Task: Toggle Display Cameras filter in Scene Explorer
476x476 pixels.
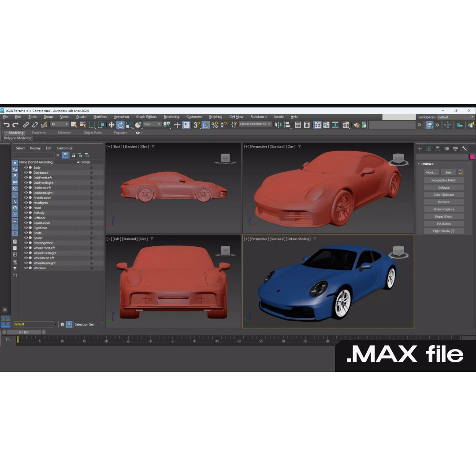Action: click(x=15, y=182)
